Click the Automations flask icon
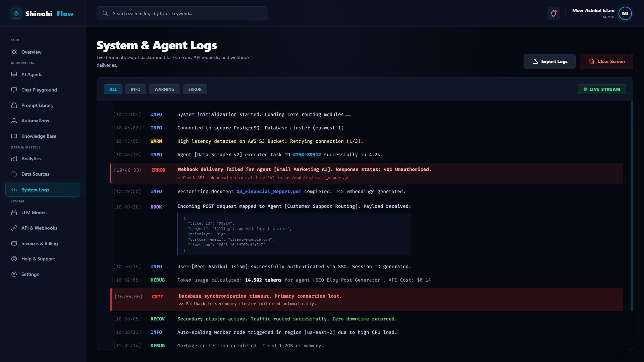The width and height of the screenshot is (644, 362). click(14, 121)
